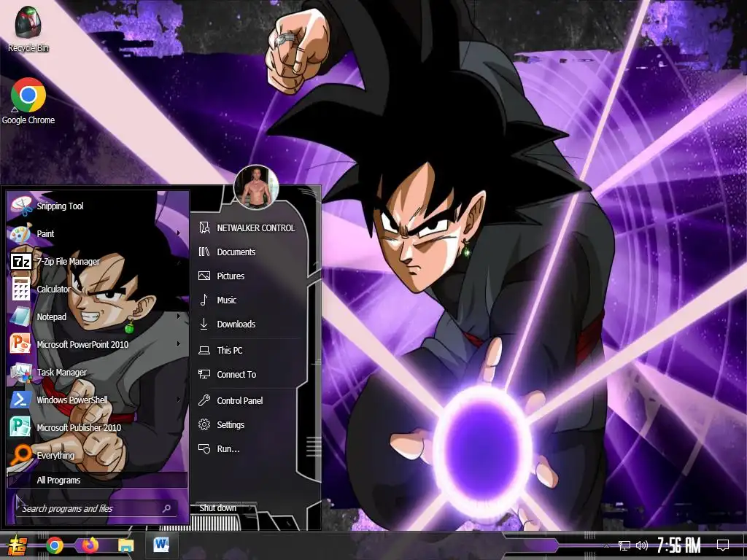
Task: Expand the PowerPoint 2010 recent files arrow
Action: 179,344
